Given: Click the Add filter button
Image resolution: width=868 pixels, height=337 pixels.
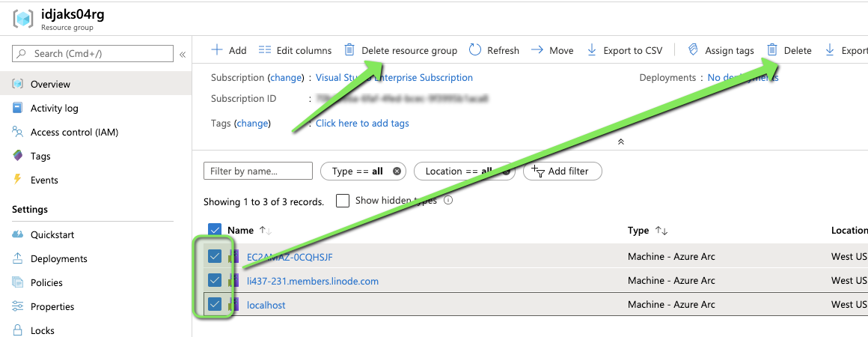Looking at the screenshot, I should 563,171.
